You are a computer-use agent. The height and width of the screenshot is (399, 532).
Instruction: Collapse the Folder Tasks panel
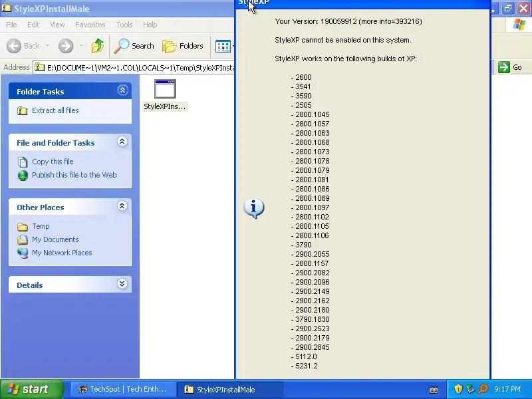click(122, 90)
